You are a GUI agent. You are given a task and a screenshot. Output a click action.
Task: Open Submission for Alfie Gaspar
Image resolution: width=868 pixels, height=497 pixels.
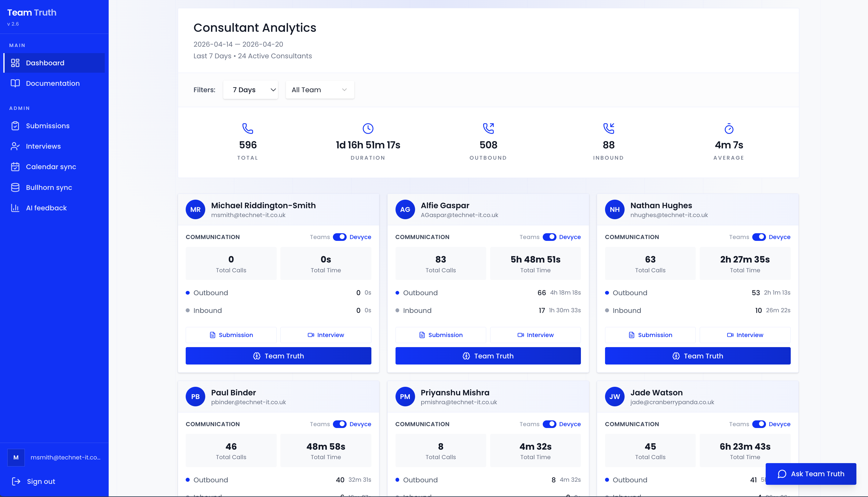(x=440, y=335)
